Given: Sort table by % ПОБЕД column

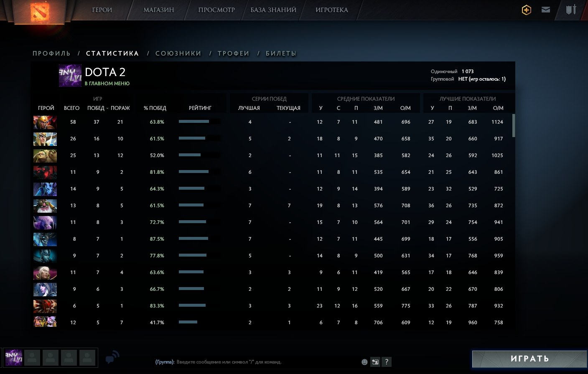Looking at the screenshot, I should [x=155, y=108].
